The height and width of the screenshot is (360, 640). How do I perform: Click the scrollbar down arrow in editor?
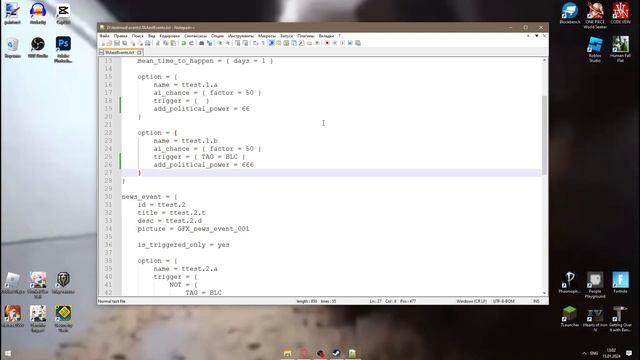tap(544, 293)
